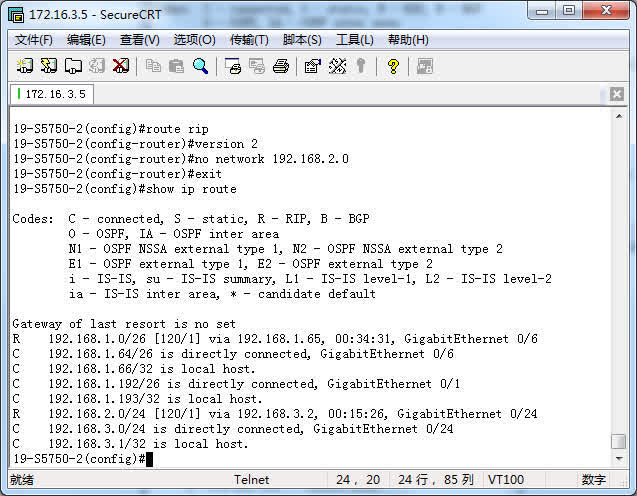Expand the 选项(O) menu

[x=194, y=40]
